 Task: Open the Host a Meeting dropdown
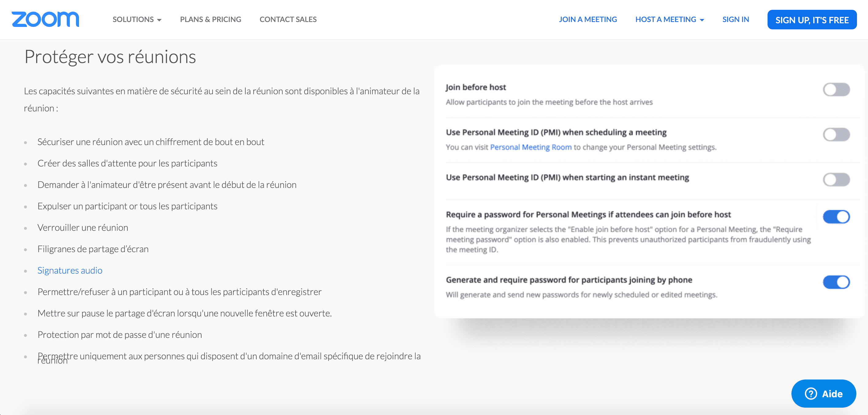pos(669,20)
